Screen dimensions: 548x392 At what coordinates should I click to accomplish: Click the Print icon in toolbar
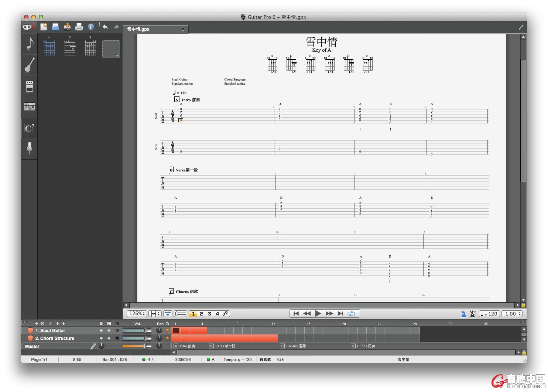click(79, 27)
